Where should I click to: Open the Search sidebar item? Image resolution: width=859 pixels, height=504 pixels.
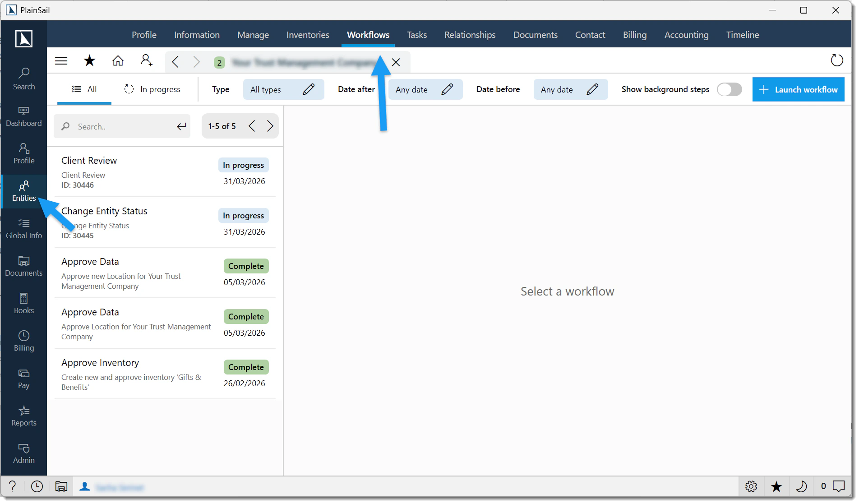pos(23,79)
